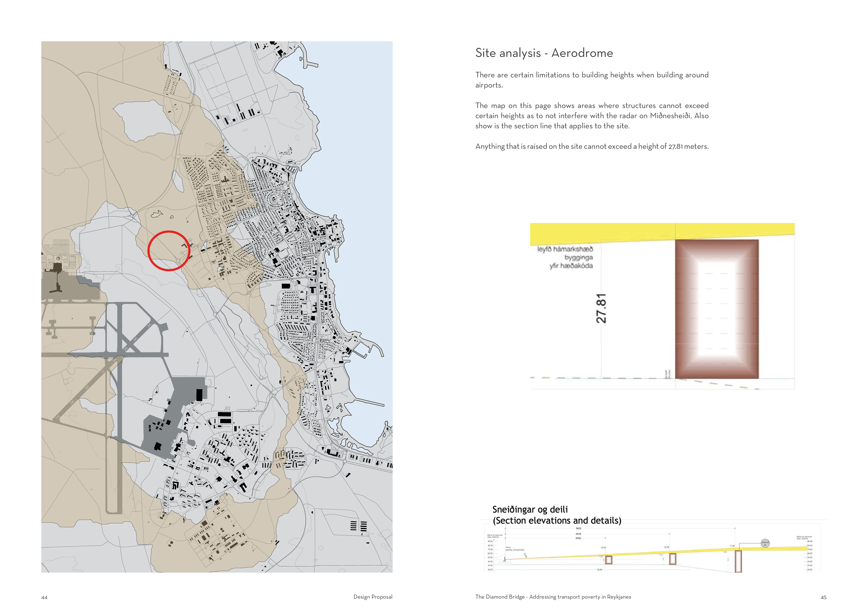Click the brown building under the 34.00 label

tap(608, 560)
